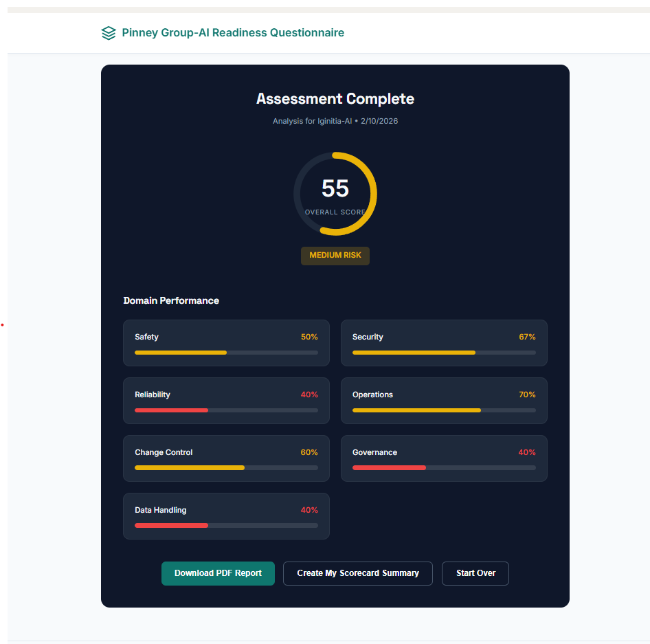Click the Domain Performance heading
Image resolution: width=650 pixels, height=644 pixels.
171,300
